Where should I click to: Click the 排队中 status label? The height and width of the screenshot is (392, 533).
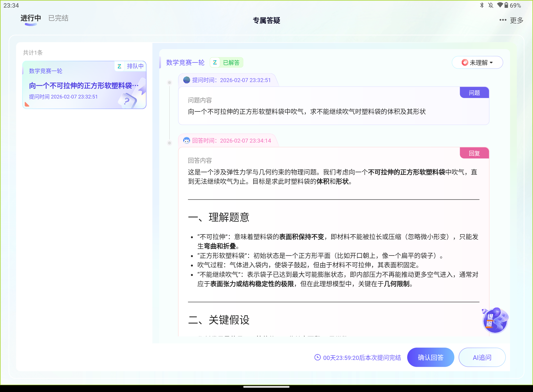135,66
